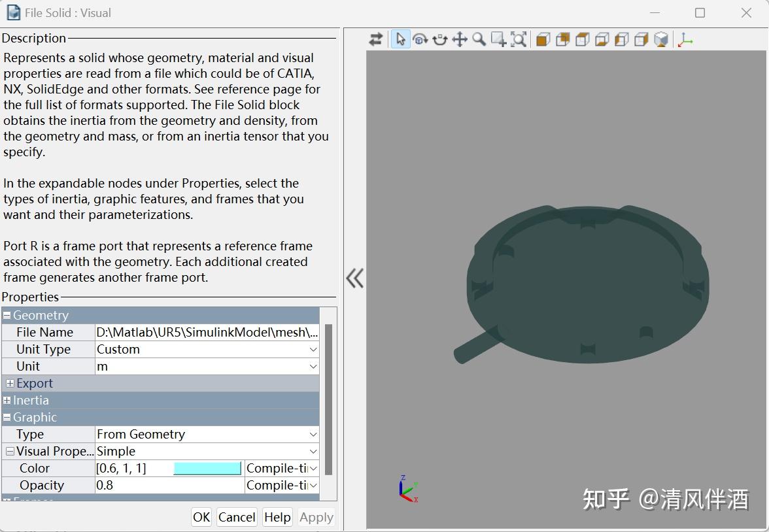Open the Graphic Type dropdown

click(x=313, y=434)
